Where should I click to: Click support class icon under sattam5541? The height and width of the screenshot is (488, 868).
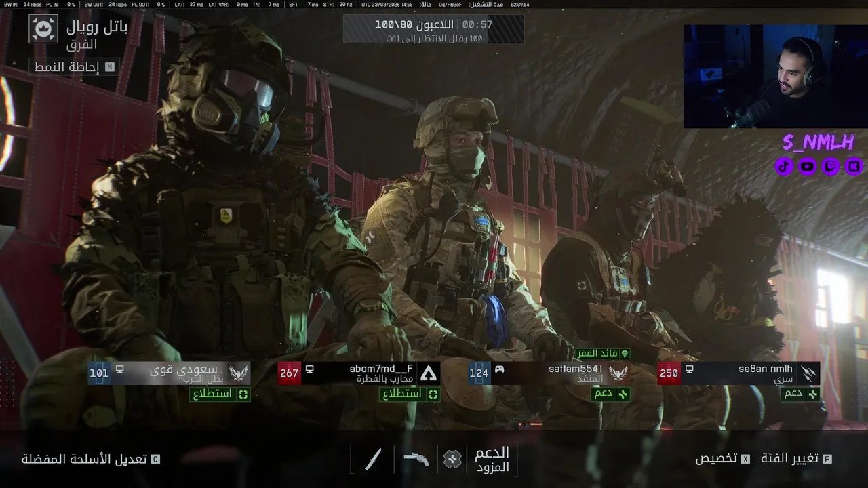(623, 394)
